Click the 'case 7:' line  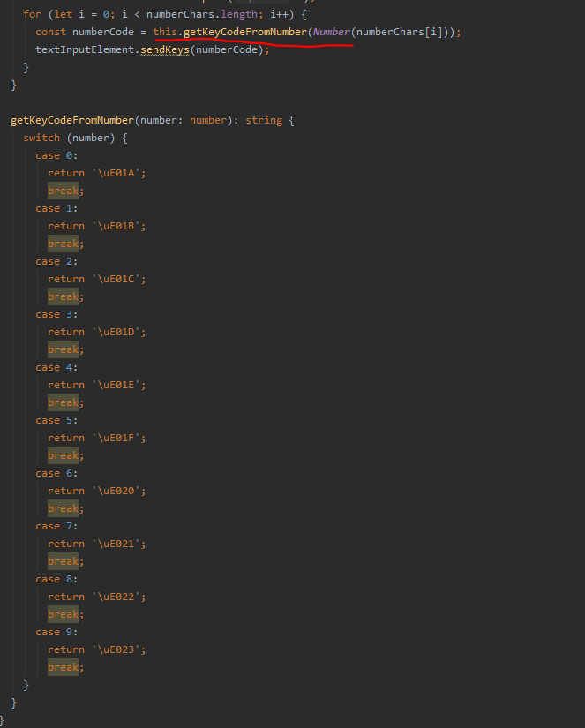pos(56,526)
